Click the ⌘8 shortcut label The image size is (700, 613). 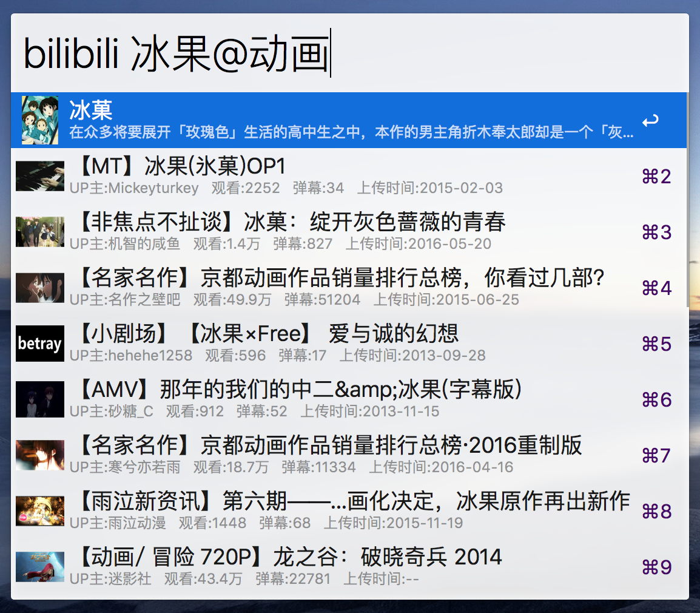pos(657,512)
